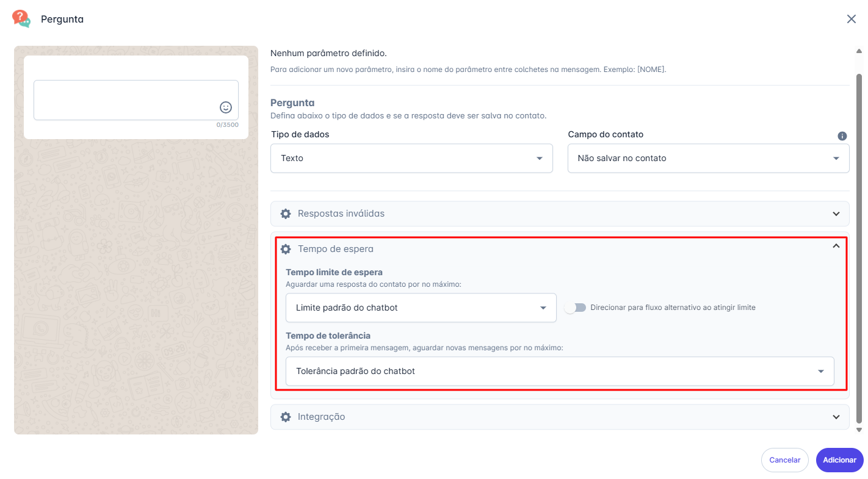Collapse the Tempo de espera section

(836, 246)
